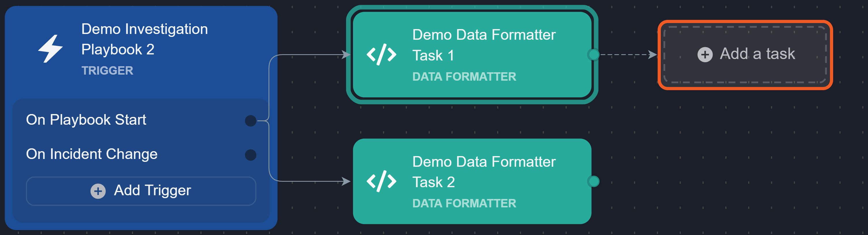868x235 pixels.
Task: Open Demo Data Formatter Task 1 title
Action: click(484, 45)
